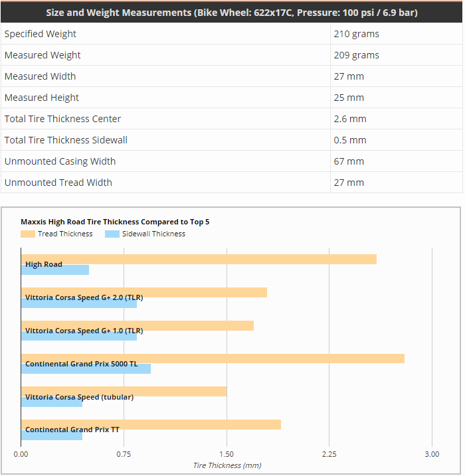Click the '0.75' axis tick label
The width and height of the screenshot is (465, 476).
124,454
